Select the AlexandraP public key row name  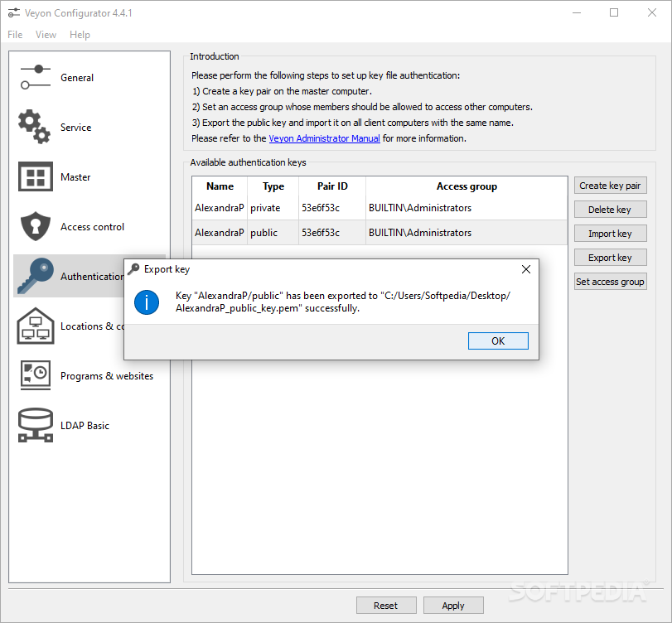click(x=220, y=233)
